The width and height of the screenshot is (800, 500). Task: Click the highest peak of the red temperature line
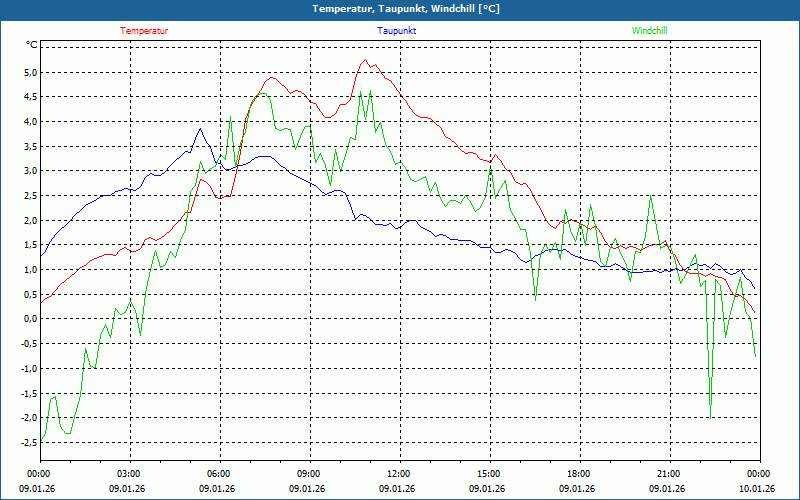365,60
